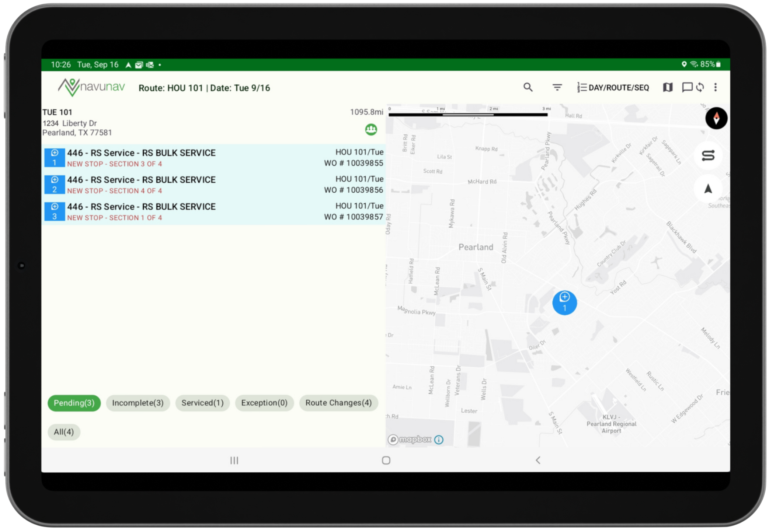Tap the route path S icon
Image resolution: width=769 pixels, height=532 pixels.
[x=707, y=155]
